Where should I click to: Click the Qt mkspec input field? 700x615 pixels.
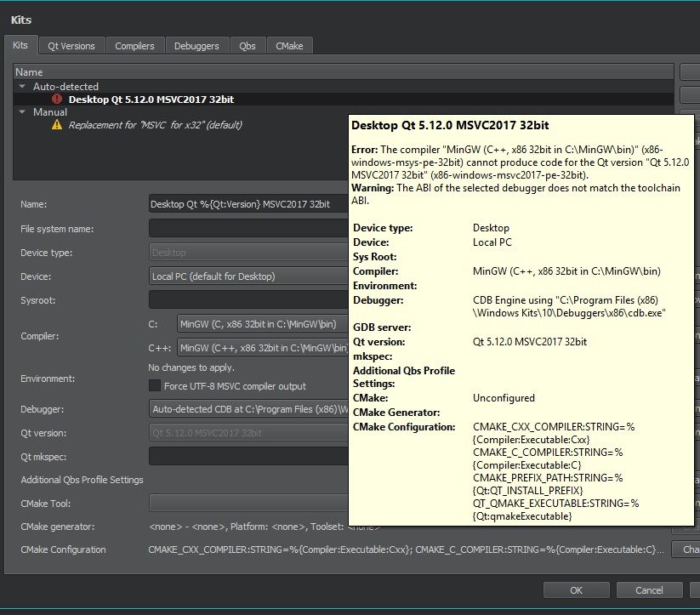pos(248,457)
